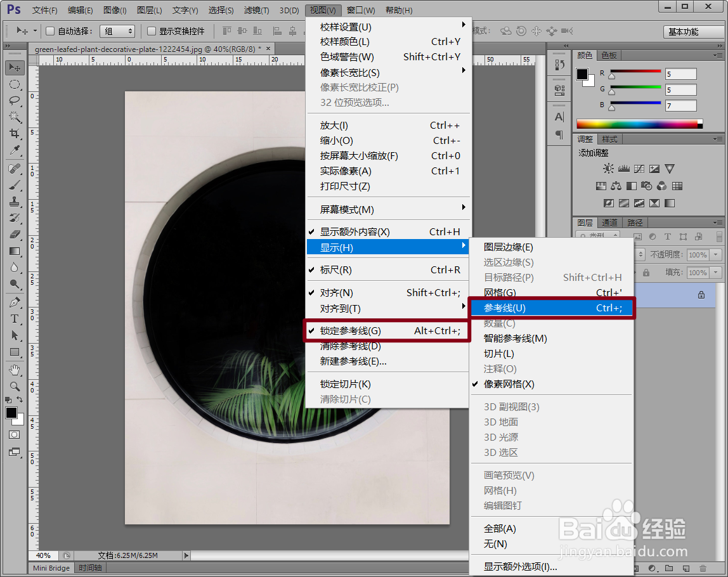Click the zoom percentage field in status bar
728x577 pixels.
coord(42,555)
